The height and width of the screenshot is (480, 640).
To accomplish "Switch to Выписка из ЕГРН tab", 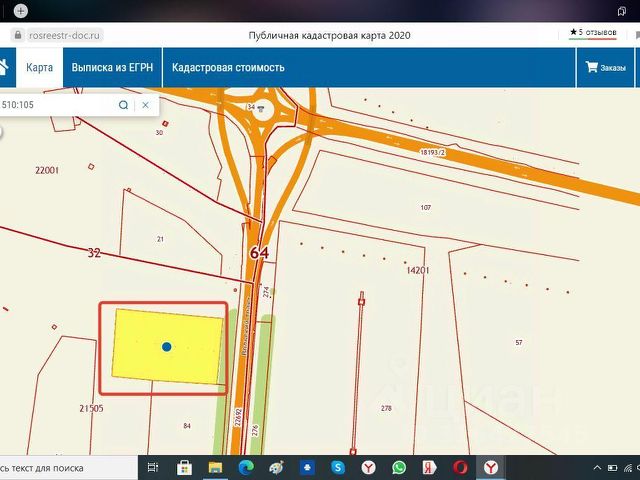I will click(x=112, y=67).
